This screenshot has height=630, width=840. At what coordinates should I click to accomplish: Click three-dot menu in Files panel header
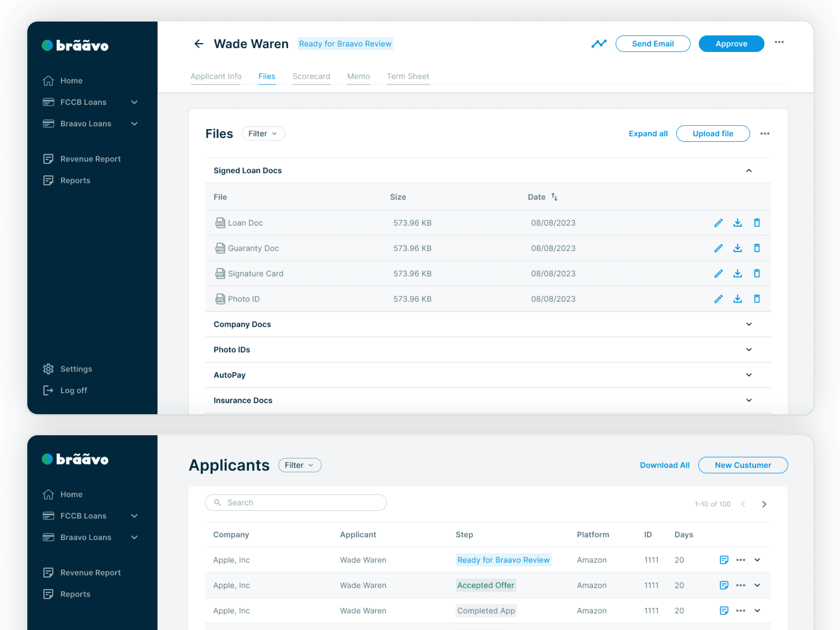[764, 134]
